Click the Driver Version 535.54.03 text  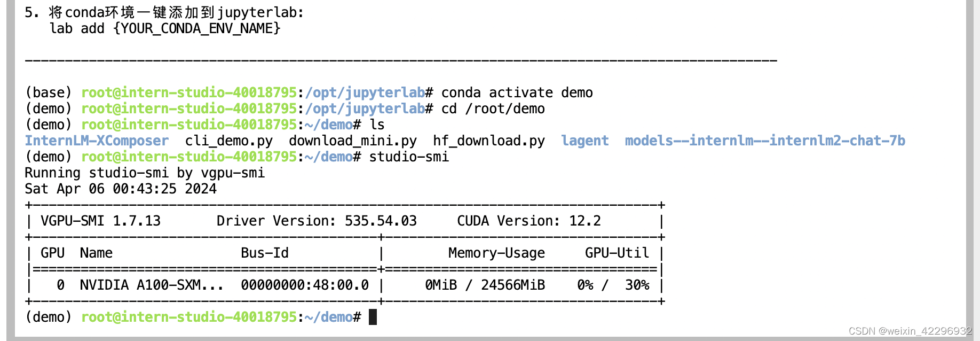coord(317,221)
